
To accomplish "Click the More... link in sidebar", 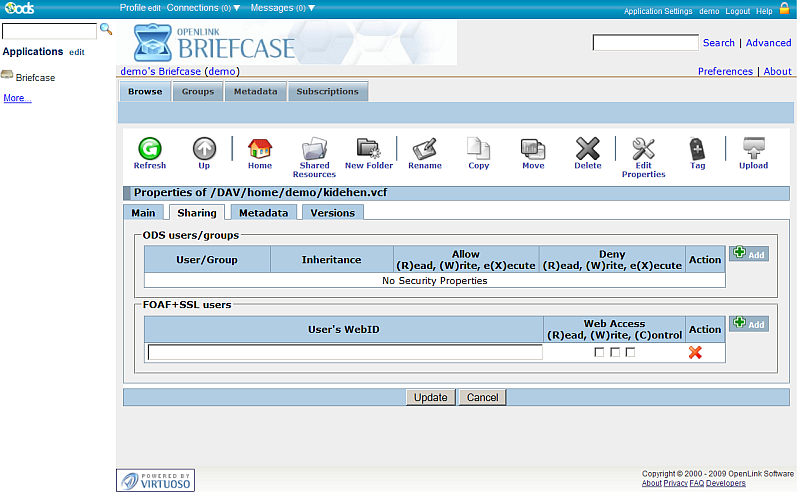I will tap(17, 98).
